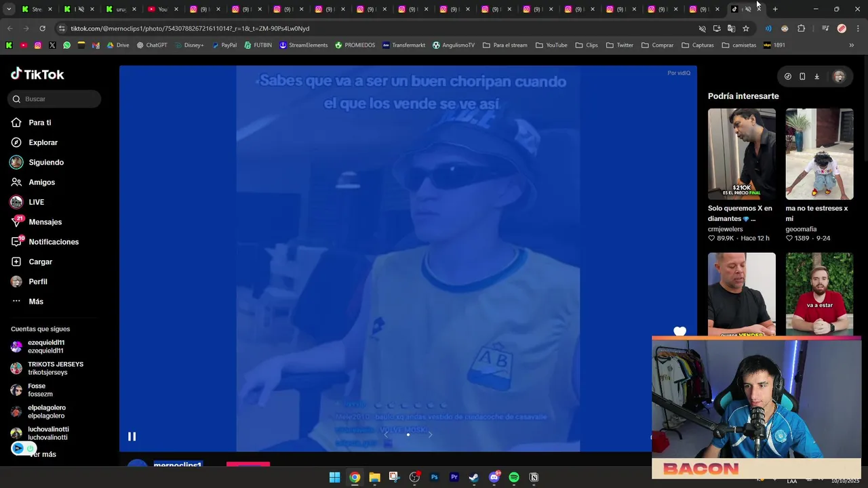This screenshot has width=868, height=488.
Task: Expand Comprar bookmark folder
Action: click(x=656, y=45)
